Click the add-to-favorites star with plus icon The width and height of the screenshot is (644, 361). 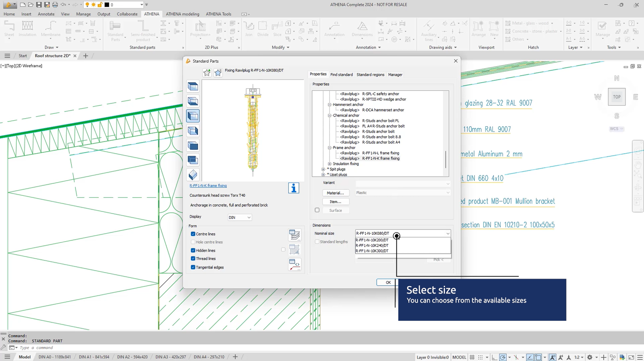207,72
